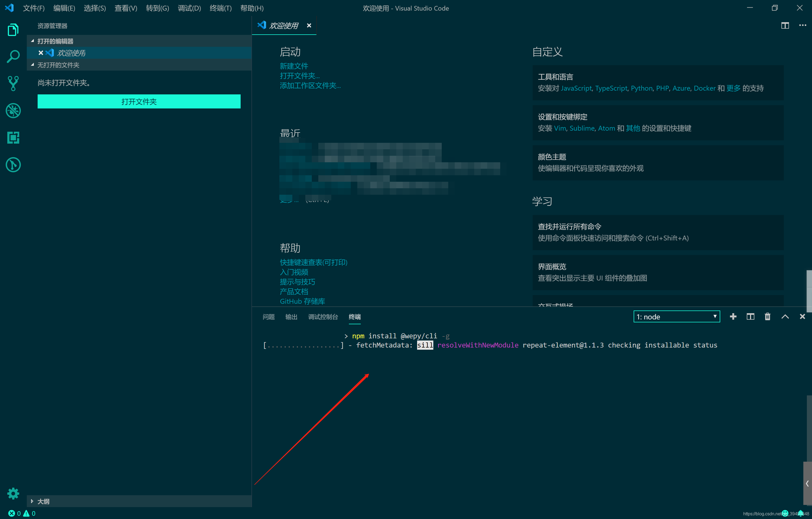Open the 调试(D) menu
Image resolution: width=812 pixels, height=519 pixels.
click(189, 8)
